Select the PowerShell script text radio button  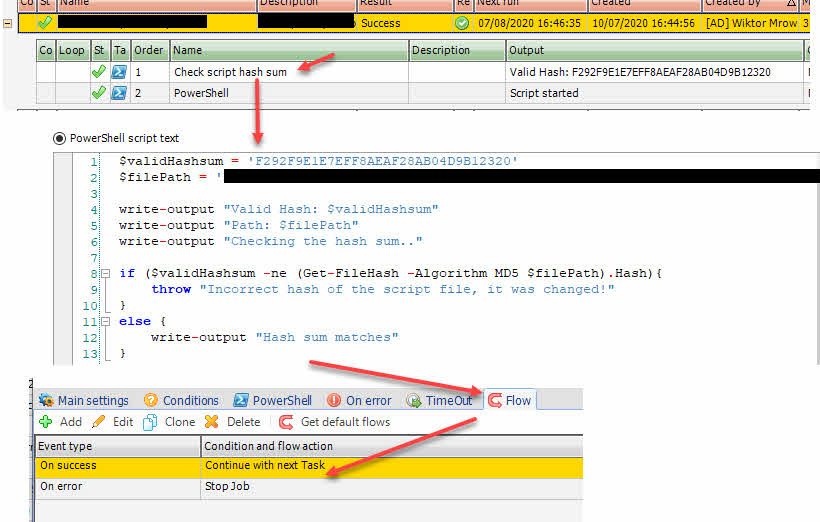(x=58, y=138)
